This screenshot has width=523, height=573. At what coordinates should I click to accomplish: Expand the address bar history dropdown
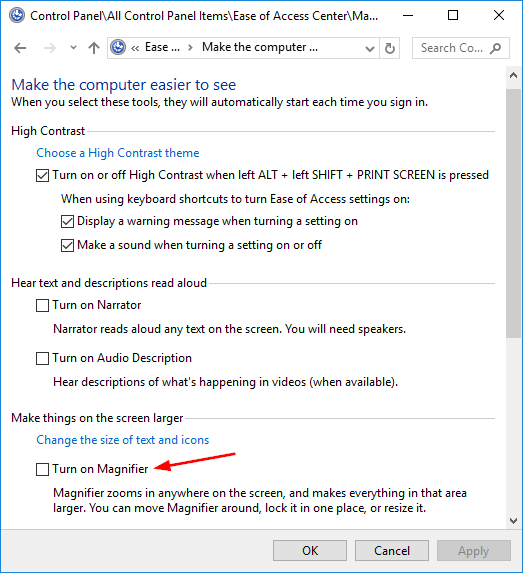(370, 48)
